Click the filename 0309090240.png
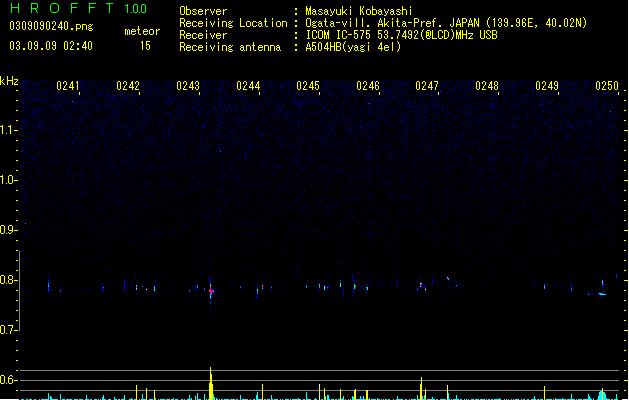Screen dimensions: 629x400 click(51, 26)
